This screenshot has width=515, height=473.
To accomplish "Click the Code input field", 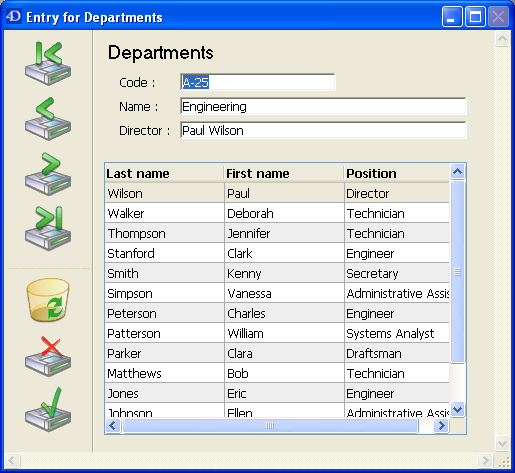I will click(x=258, y=82).
